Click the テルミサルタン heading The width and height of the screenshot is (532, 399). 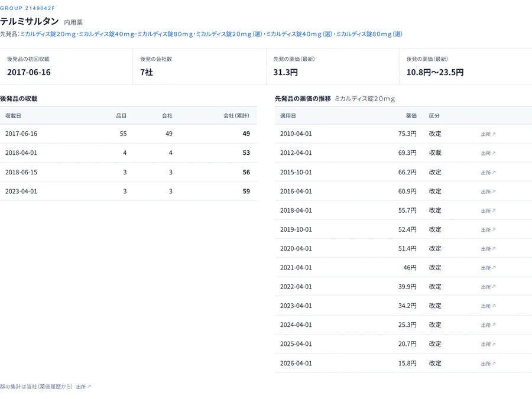(x=30, y=21)
